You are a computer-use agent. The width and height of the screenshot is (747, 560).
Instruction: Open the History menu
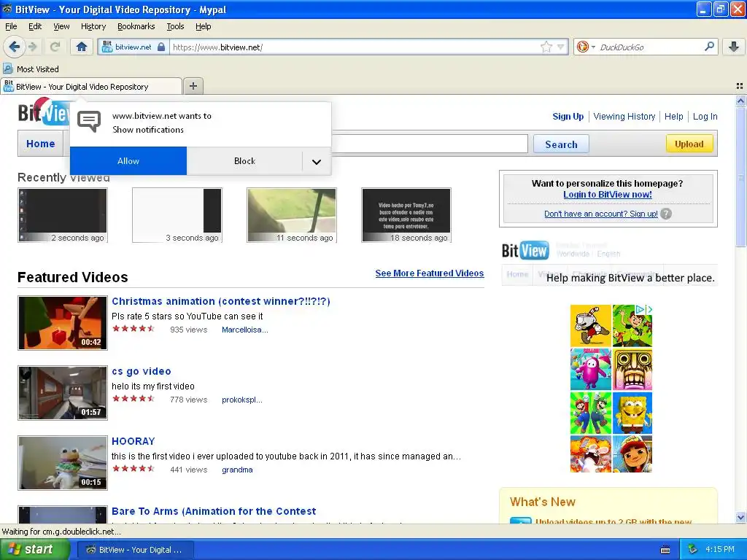click(93, 26)
